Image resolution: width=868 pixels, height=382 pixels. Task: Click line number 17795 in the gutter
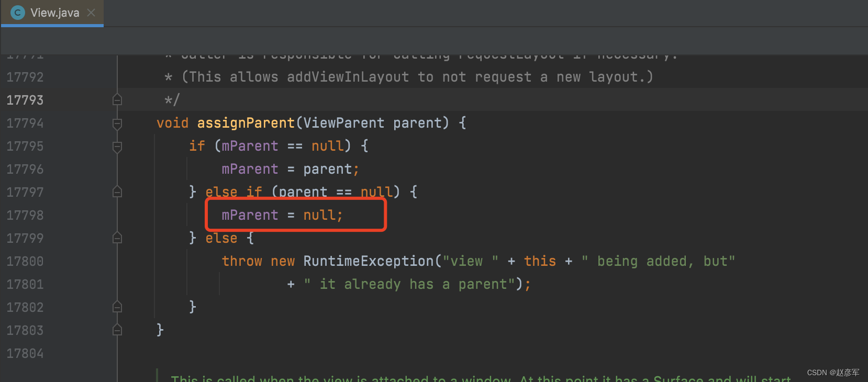click(x=25, y=146)
